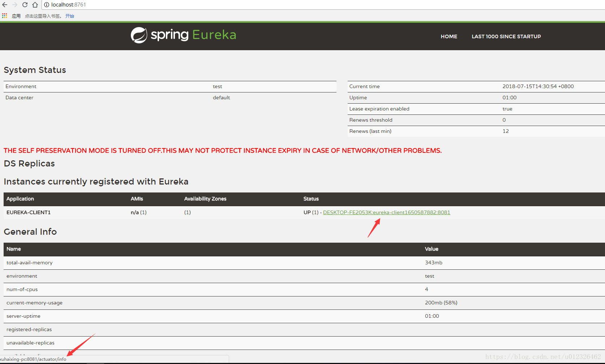Viewport: 605px width, 364px height.
Task: Click the unavailable-replicas row name
Action: (30, 343)
